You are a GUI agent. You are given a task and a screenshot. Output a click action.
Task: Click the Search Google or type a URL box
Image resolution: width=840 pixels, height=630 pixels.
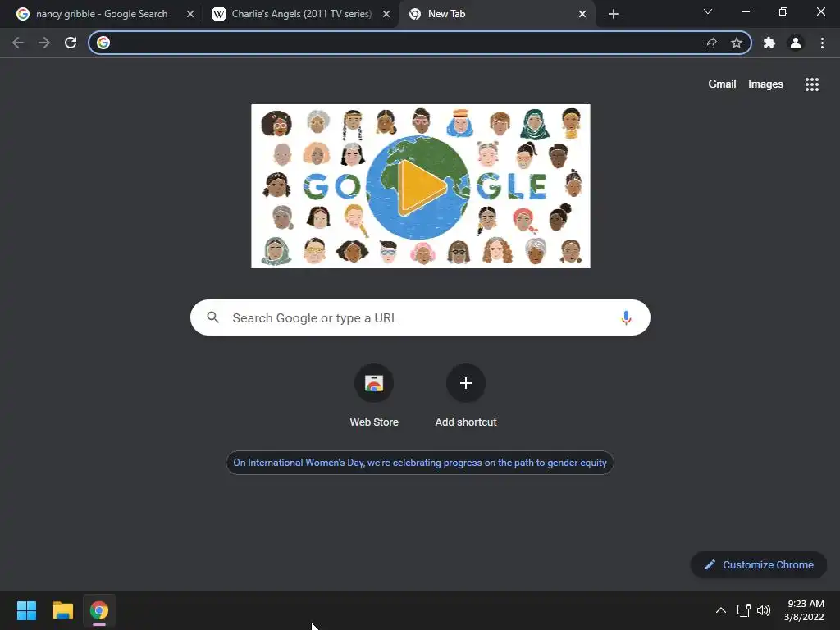click(420, 317)
